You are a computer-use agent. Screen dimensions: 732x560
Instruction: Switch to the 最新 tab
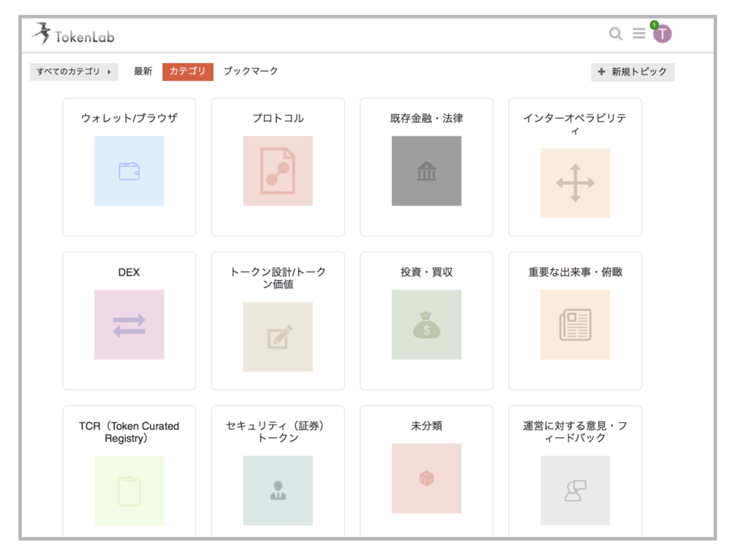(143, 71)
